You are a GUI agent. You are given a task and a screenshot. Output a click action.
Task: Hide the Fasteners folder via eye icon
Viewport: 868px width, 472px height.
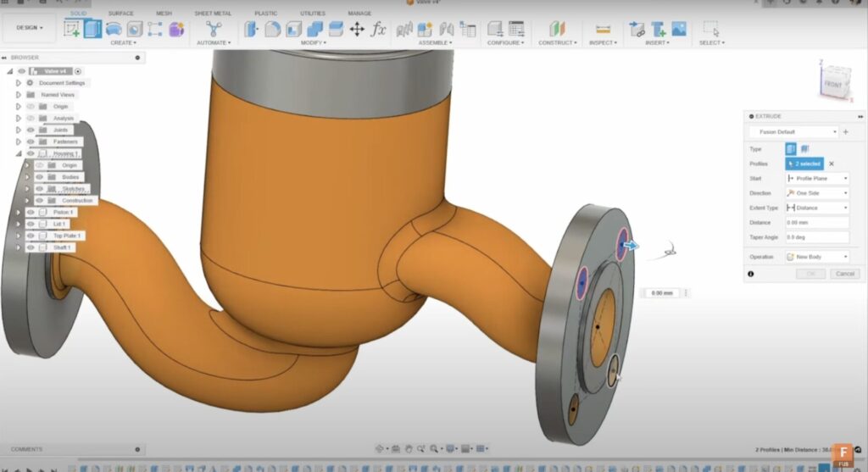point(31,142)
